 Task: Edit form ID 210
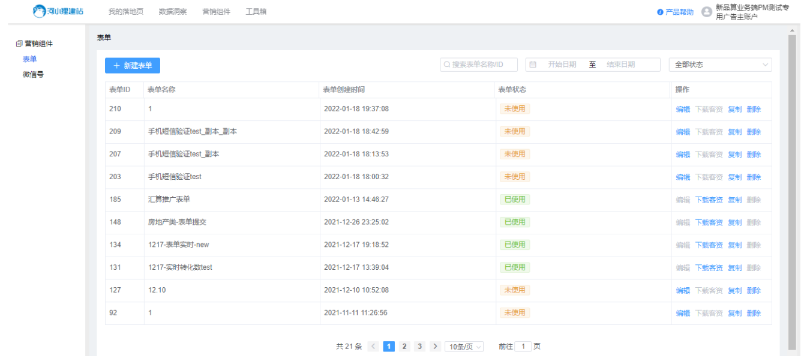coord(682,109)
